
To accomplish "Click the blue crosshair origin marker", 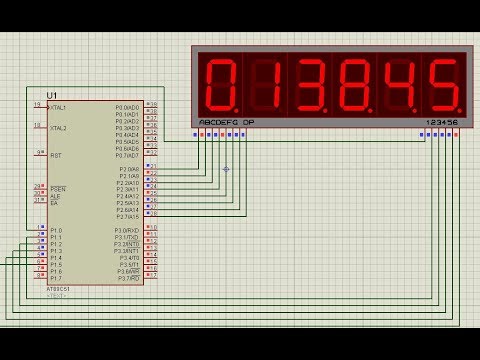I will click(226, 169).
